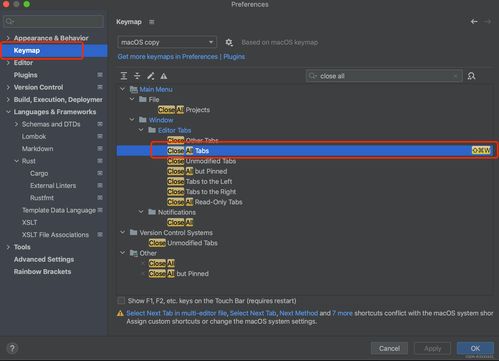Collapse the Window tree node
The width and height of the screenshot is (499, 361).
tap(132, 119)
